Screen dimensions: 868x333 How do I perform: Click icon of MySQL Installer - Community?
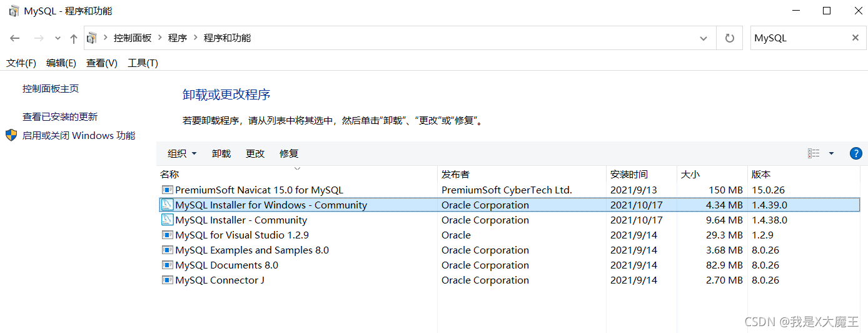click(167, 220)
